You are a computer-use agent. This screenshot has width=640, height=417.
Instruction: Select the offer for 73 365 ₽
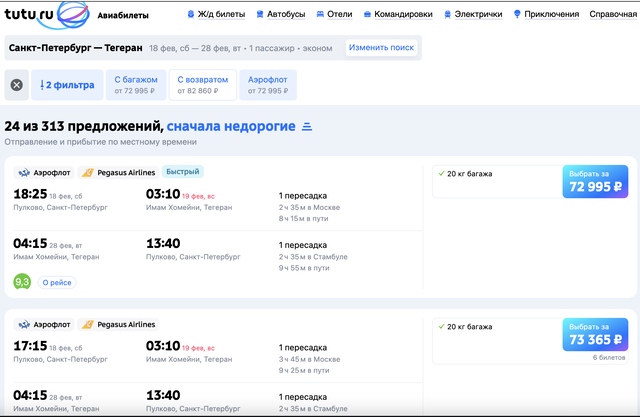595,335
